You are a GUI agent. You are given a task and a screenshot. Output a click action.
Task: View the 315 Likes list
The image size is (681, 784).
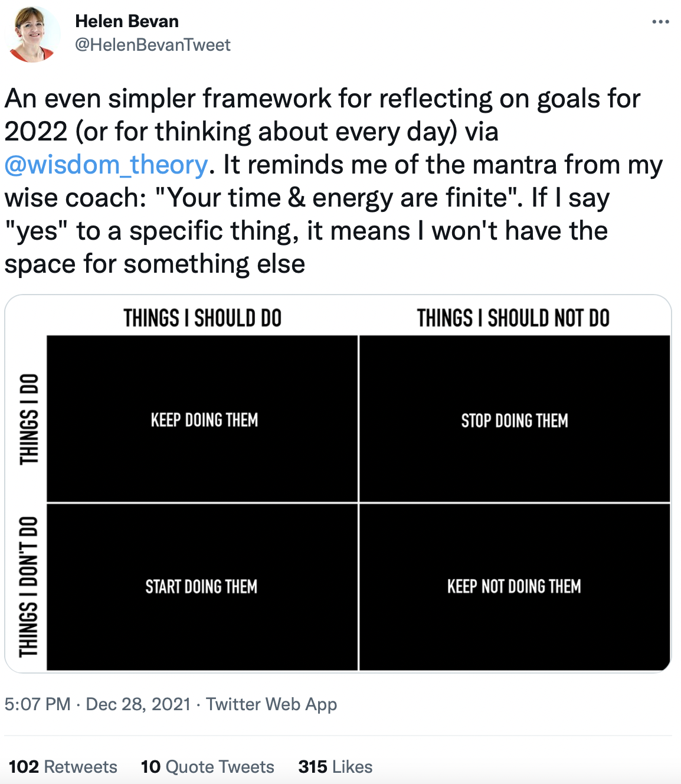(x=335, y=766)
